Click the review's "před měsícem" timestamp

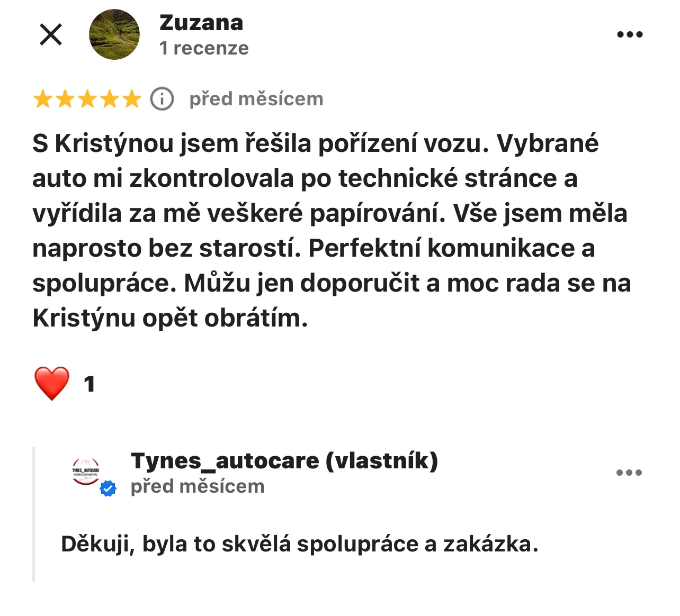click(256, 99)
